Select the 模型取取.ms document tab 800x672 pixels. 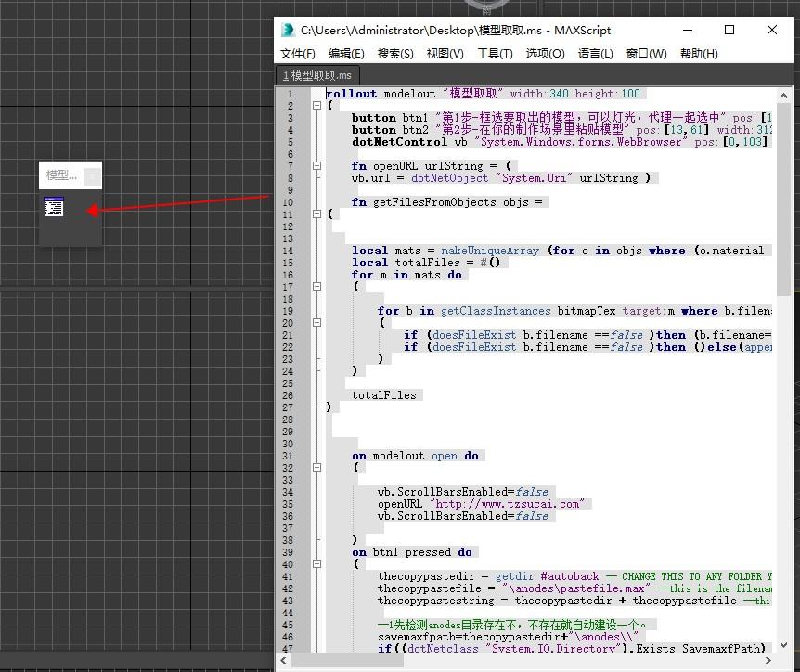[x=318, y=76]
